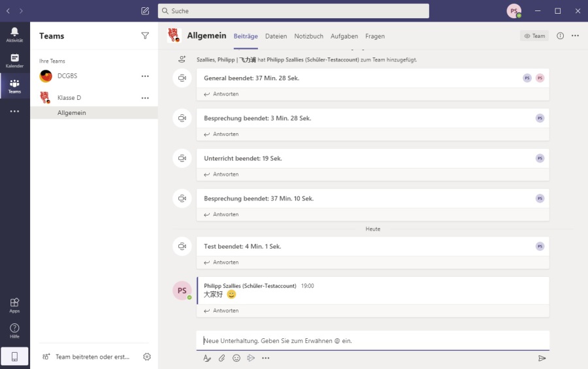Open more apps ellipsis in left rail
Viewport: 588px width, 369px height.
(x=14, y=112)
